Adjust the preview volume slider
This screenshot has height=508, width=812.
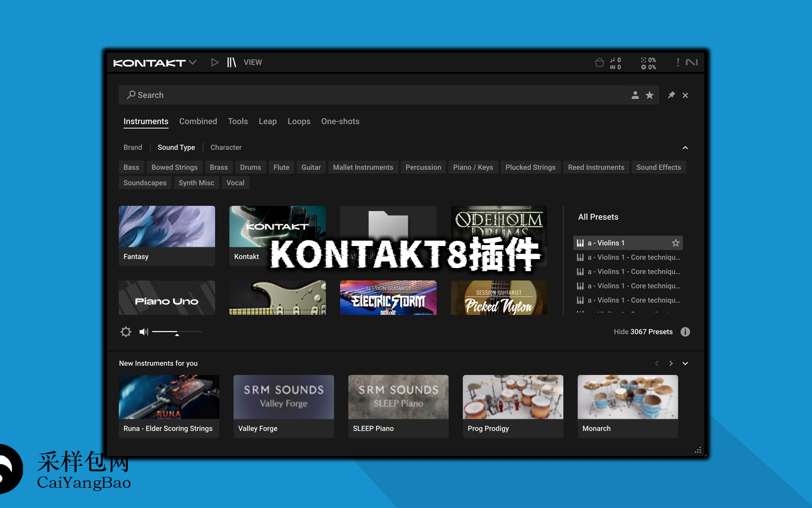177,332
